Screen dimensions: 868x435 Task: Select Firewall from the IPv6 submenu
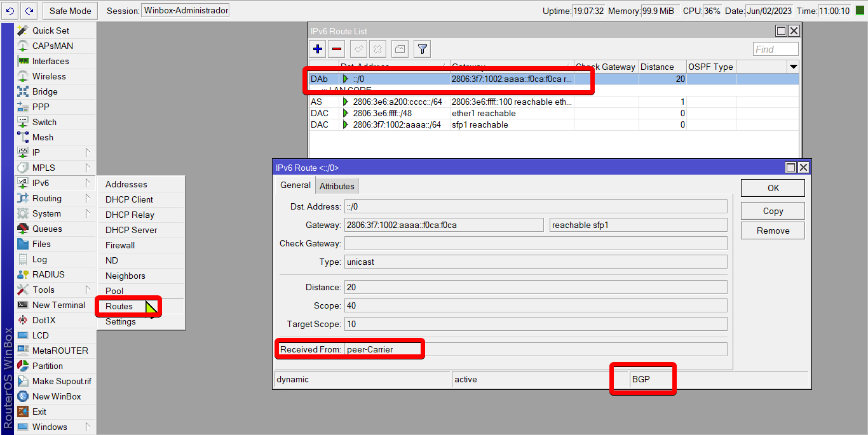click(x=120, y=245)
